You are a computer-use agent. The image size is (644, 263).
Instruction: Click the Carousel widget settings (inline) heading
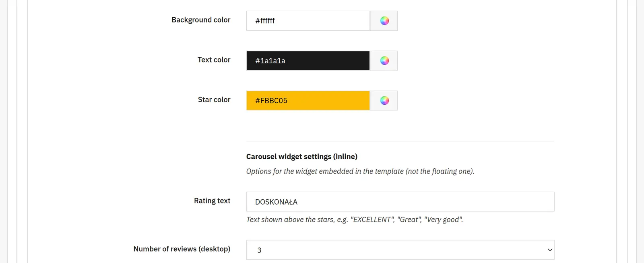(x=302, y=156)
